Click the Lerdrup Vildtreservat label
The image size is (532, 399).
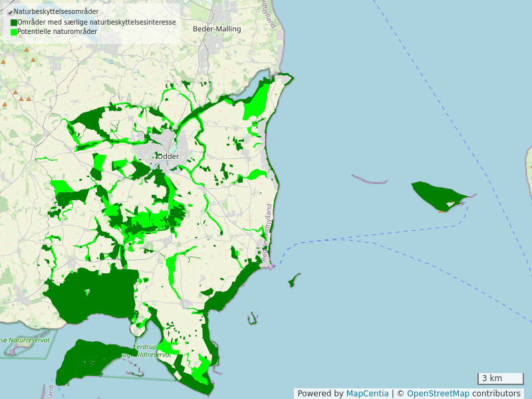152,351
